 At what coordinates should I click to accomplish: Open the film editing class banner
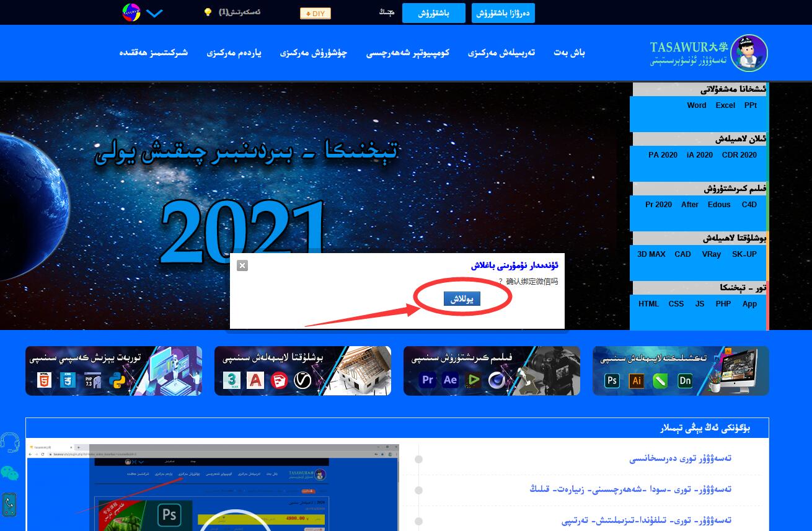[x=492, y=371]
